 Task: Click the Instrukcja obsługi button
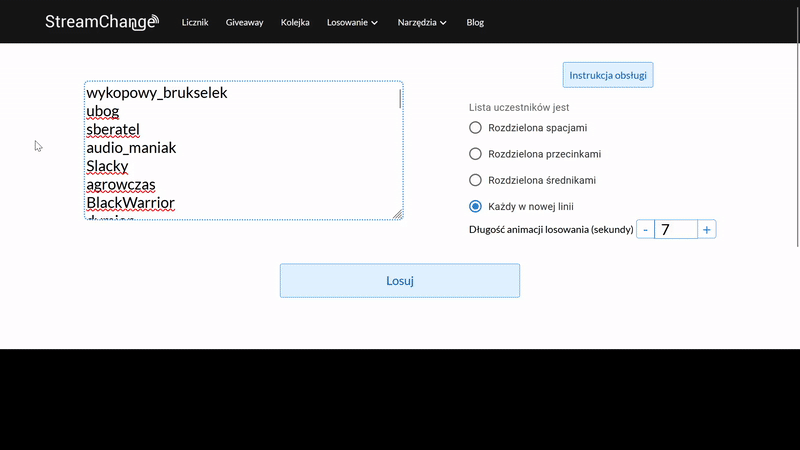pos(608,75)
